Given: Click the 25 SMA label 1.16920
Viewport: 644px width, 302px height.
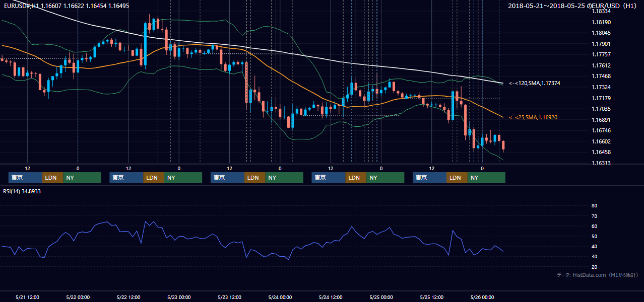Looking at the screenshot, I should pyautogui.click(x=533, y=117).
